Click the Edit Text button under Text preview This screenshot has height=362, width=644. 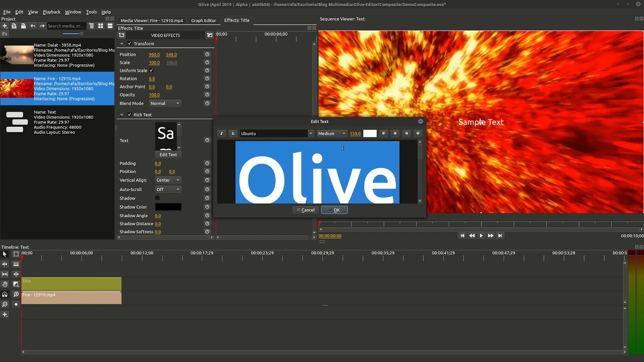pos(168,155)
